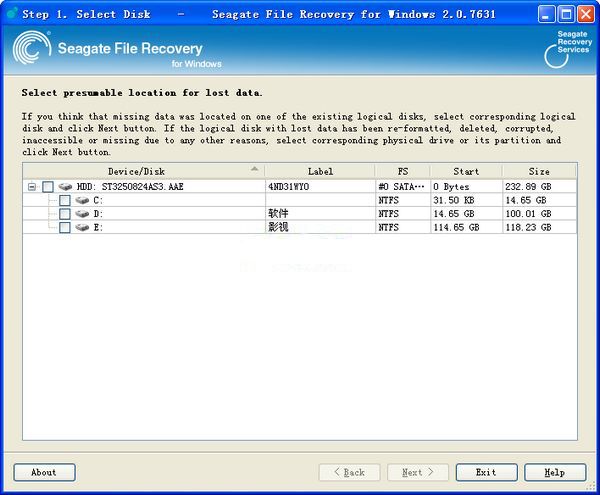
Task: Tick the E: partition checkbox
Action: point(65,227)
